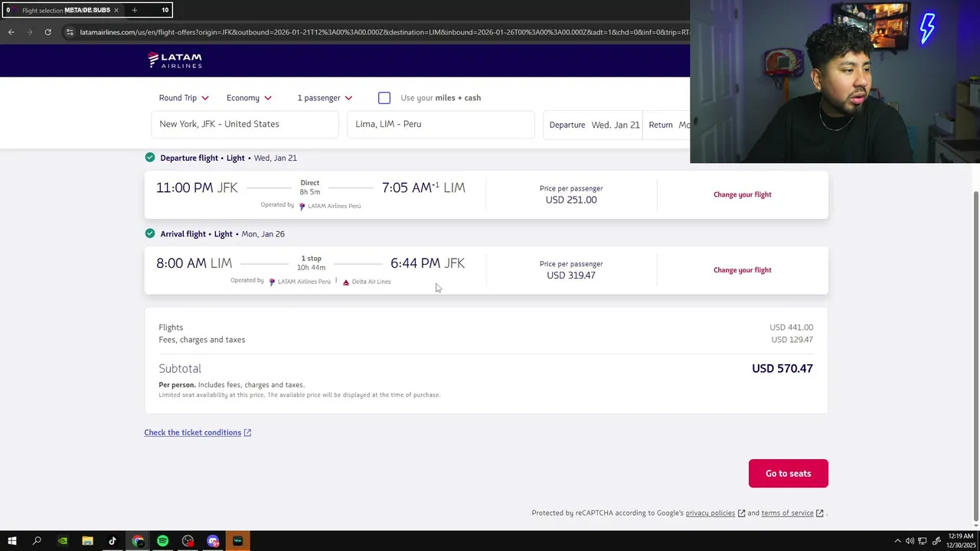Click the Delta Air Lines logo icon

(x=346, y=282)
